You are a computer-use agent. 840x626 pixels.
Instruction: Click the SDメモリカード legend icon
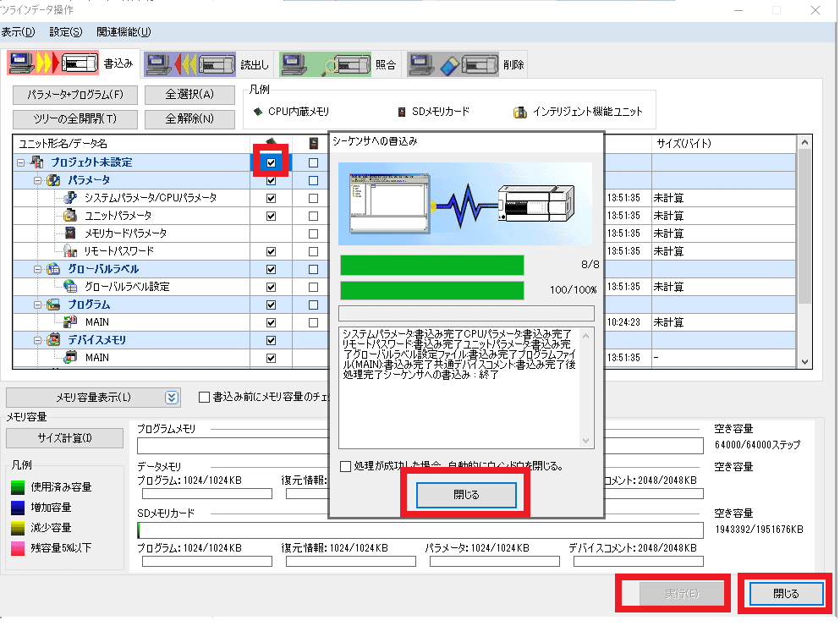[x=402, y=112]
